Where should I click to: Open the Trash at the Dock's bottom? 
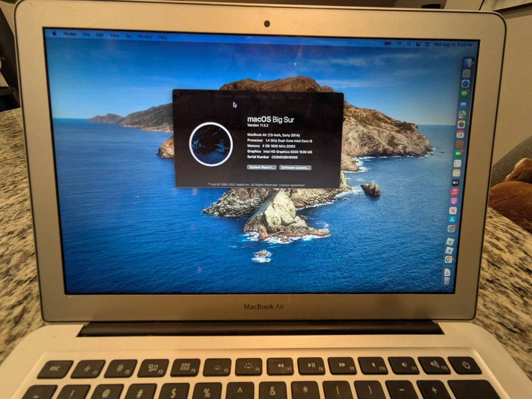click(x=447, y=279)
